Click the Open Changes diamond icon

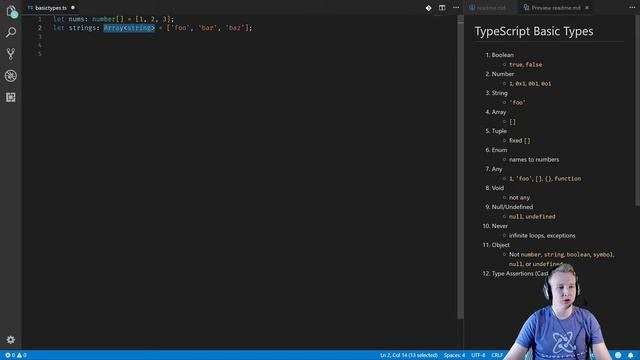428,8
